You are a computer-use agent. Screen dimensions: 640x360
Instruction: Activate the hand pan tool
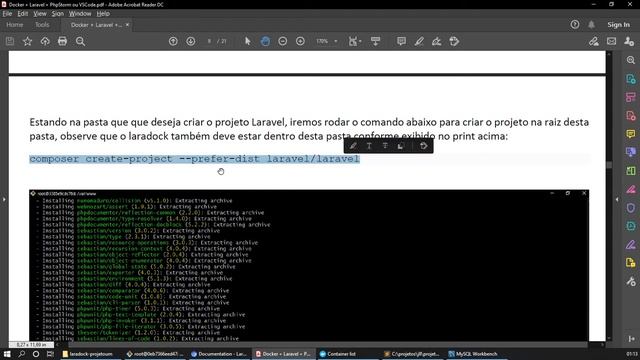[265, 41]
